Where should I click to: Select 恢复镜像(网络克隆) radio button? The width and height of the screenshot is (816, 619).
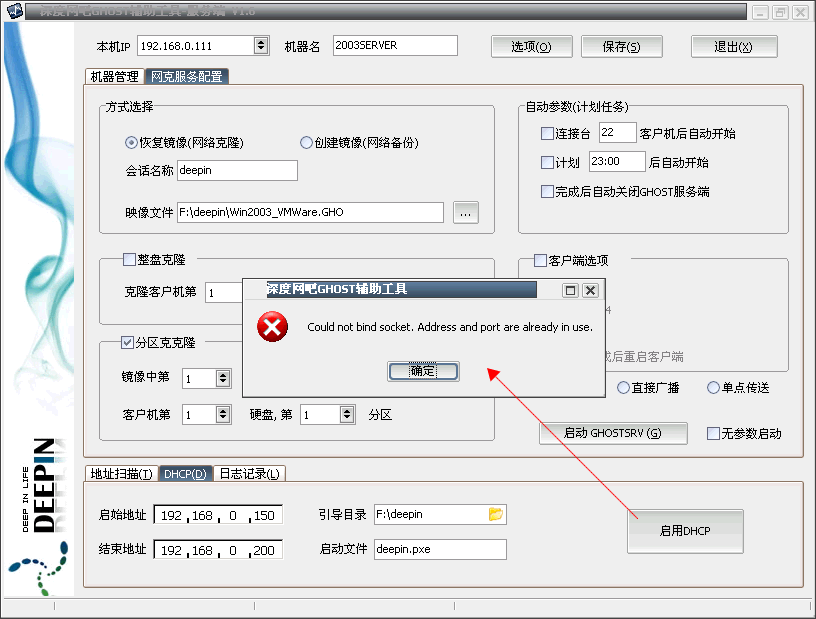[x=131, y=142]
